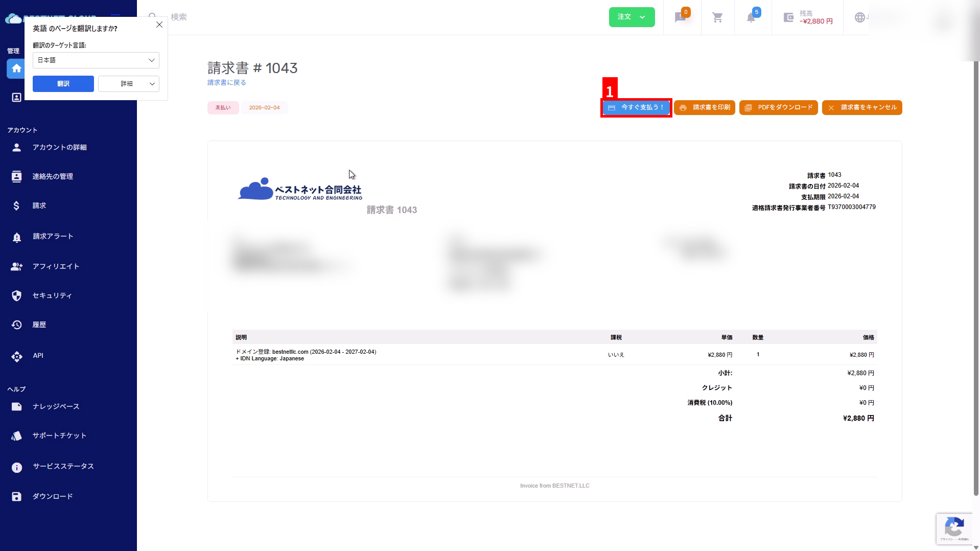
Task: Click the PDFをダウンロード button
Action: click(778, 107)
